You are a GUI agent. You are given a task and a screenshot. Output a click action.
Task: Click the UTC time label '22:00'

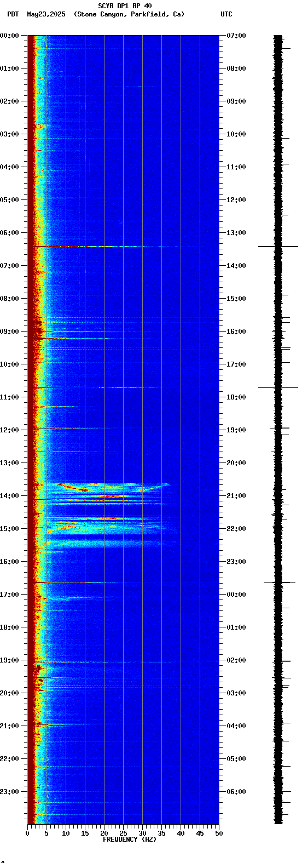[x=236, y=529]
